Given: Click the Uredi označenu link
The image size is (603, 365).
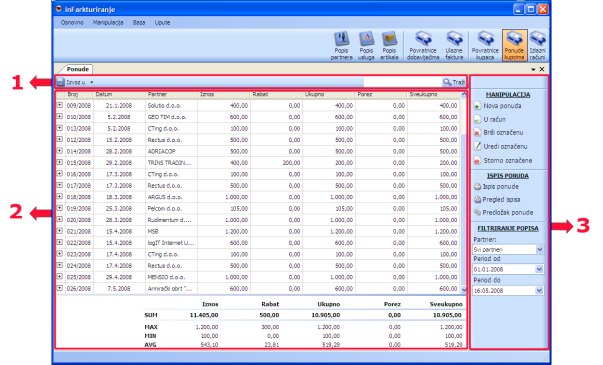Looking at the screenshot, I should [x=505, y=147].
